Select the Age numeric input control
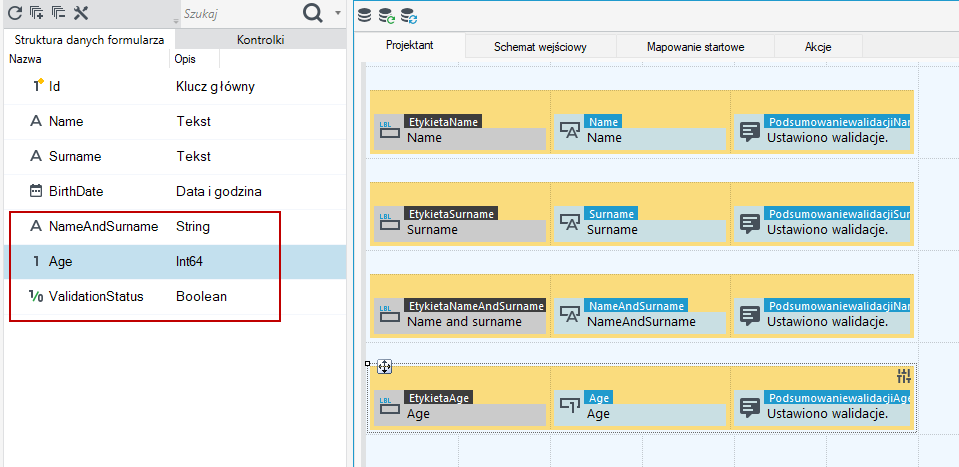 [x=640, y=408]
